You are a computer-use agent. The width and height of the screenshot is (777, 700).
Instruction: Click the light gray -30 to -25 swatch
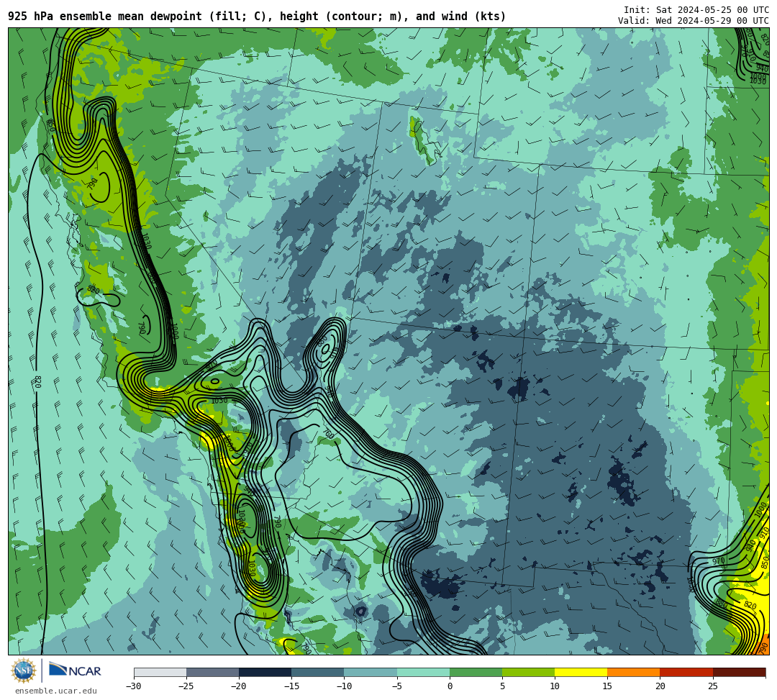160,672
